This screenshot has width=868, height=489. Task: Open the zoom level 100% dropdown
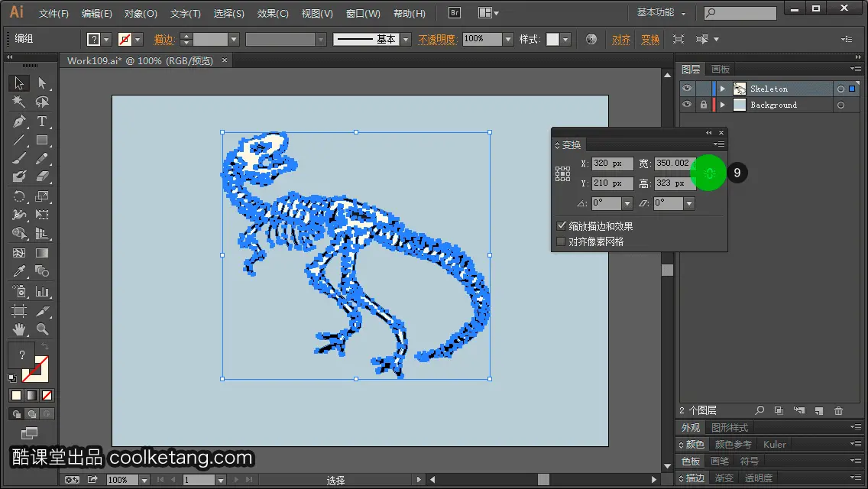click(144, 480)
